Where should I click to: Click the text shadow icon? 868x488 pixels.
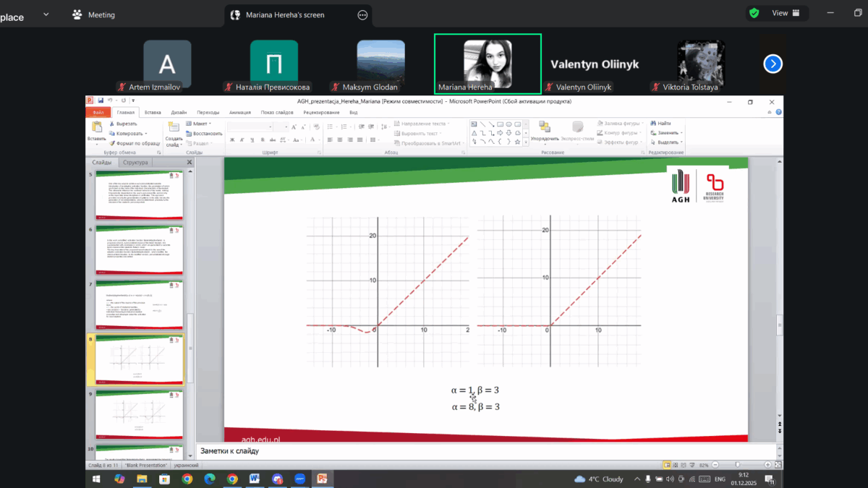[262, 140]
